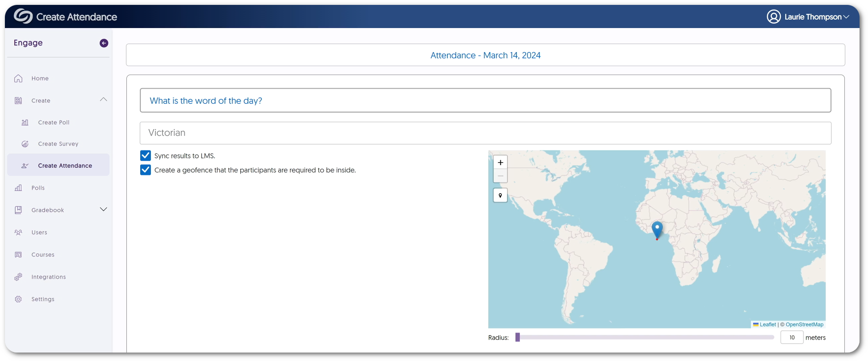Go to Courses page

43,255
